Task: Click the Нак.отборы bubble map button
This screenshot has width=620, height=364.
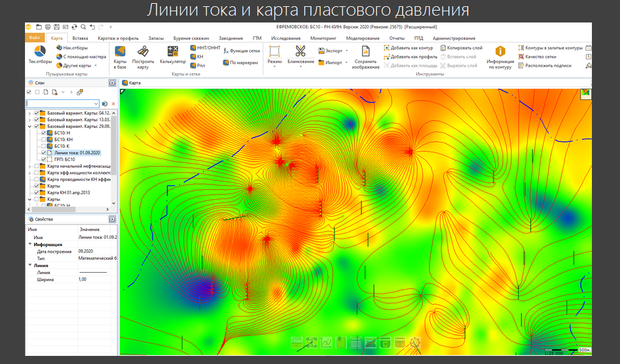Action: click(x=72, y=48)
